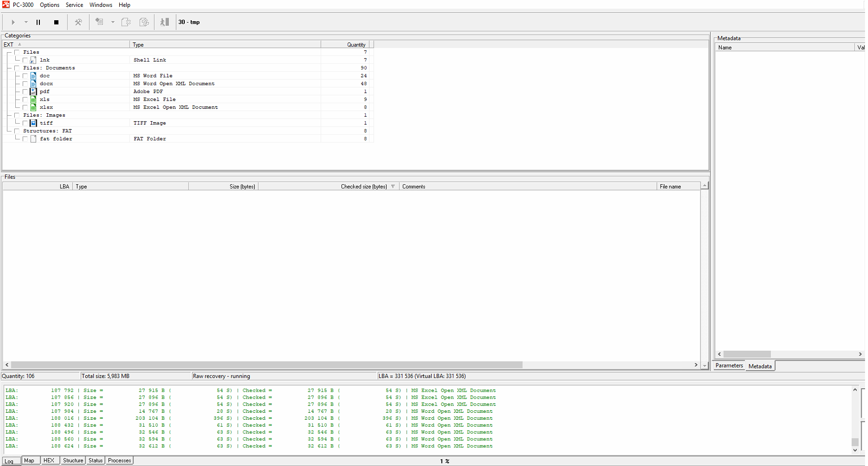Open the hammer-and-wrench settings tool
This screenshot has width=868, height=466.
click(x=78, y=22)
